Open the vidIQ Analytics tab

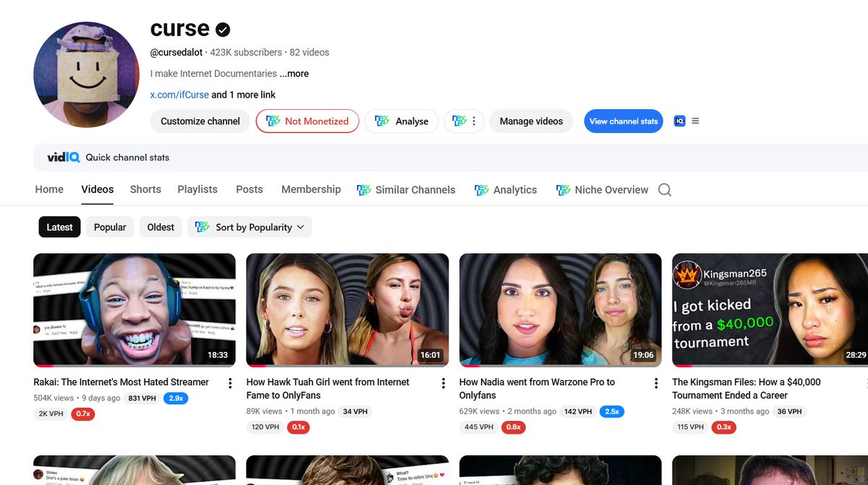pos(506,190)
